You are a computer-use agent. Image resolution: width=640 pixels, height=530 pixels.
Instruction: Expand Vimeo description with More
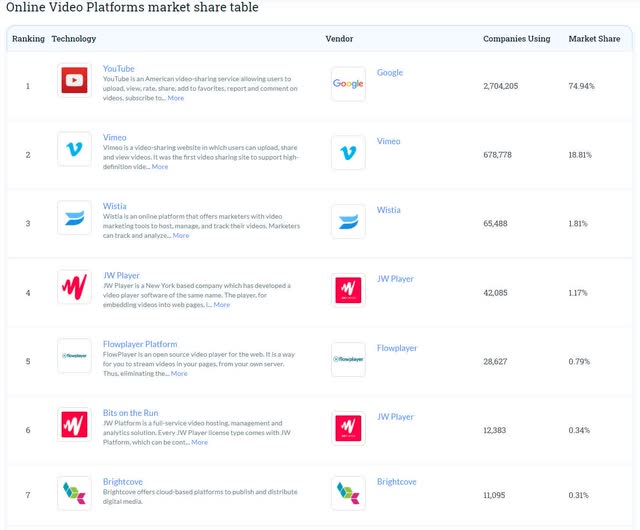[160, 167]
